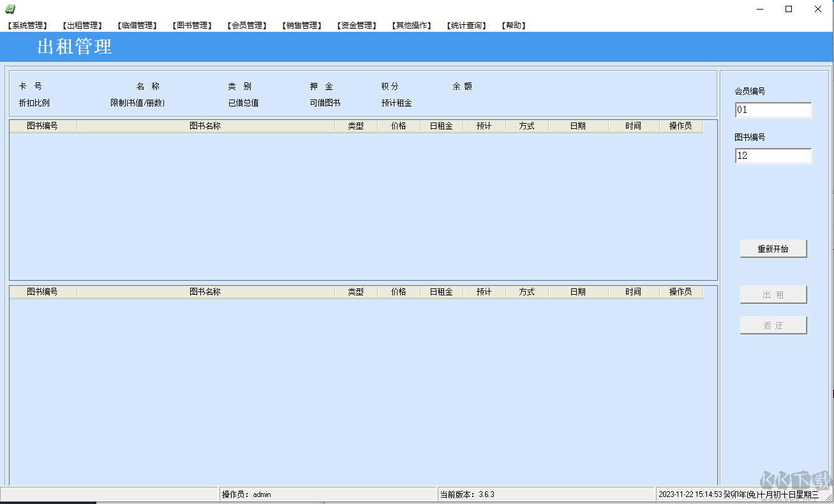Click the 出租 button
834x504 pixels.
[773, 294]
